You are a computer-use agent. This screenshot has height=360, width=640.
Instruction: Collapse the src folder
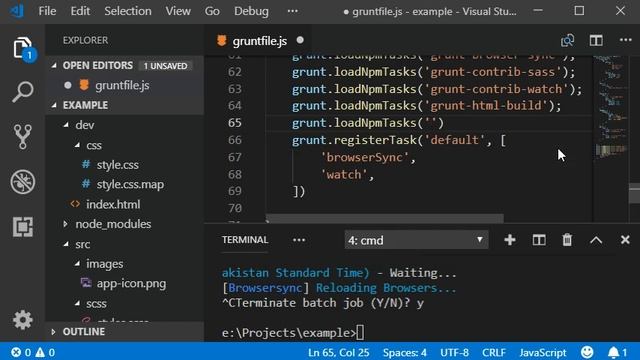tap(66, 244)
